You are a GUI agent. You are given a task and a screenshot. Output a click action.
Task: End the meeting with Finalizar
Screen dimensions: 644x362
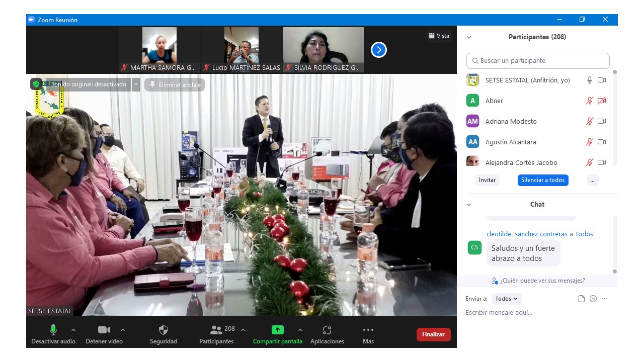point(433,334)
